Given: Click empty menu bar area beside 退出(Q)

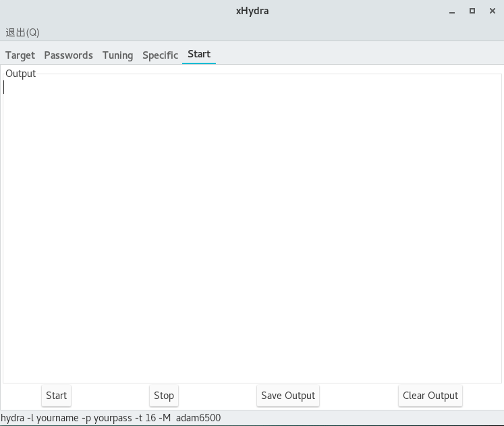Looking at the screenshot, I should tap(270, 32).
